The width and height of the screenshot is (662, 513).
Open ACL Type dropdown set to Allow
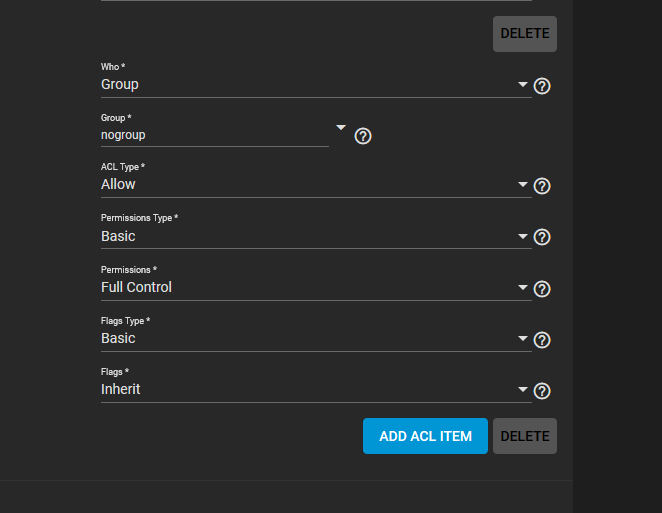pyautogui.click(x=316, y=185)
